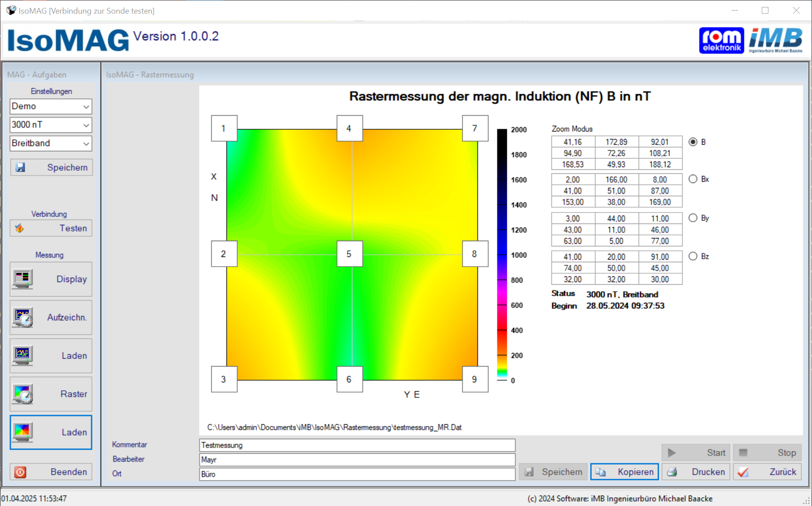Click the Raster measurement icon
This screenshot has width=812, height=506.
pos(22,394)
